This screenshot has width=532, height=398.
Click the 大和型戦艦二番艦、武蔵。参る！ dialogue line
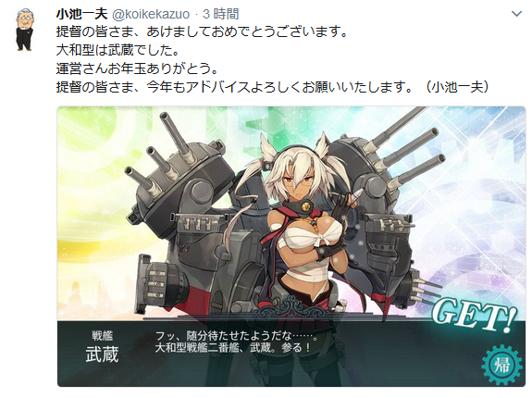tap(233, 347)
